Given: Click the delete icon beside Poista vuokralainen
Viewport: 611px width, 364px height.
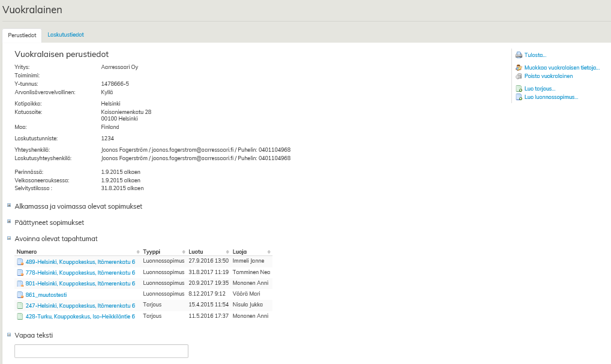Looking at the screenshot, I should pos(519,76).
